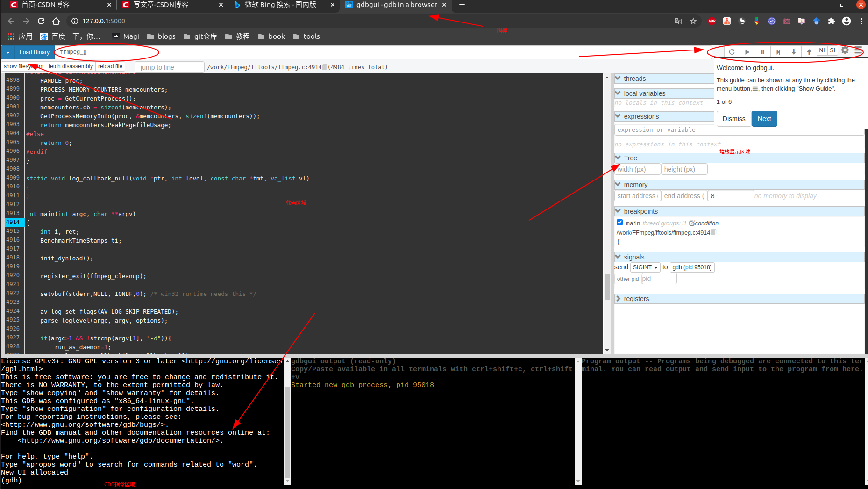Open the gdbgui settings gear
868x489 pixels.
click(x=845, y=51)
